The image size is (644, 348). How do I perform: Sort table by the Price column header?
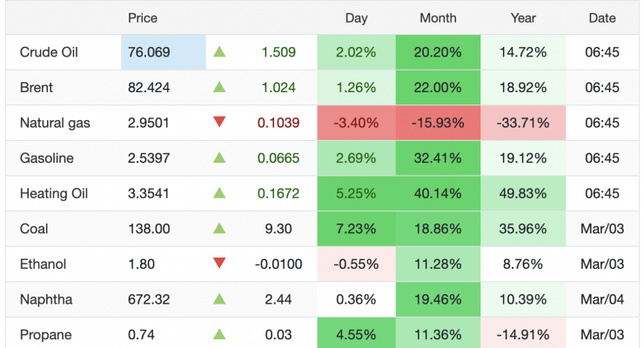(143, 17)
